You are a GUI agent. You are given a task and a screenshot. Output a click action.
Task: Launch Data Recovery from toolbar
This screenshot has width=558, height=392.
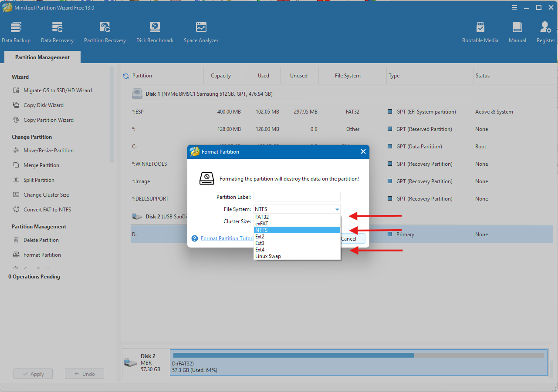pos(57,32)
